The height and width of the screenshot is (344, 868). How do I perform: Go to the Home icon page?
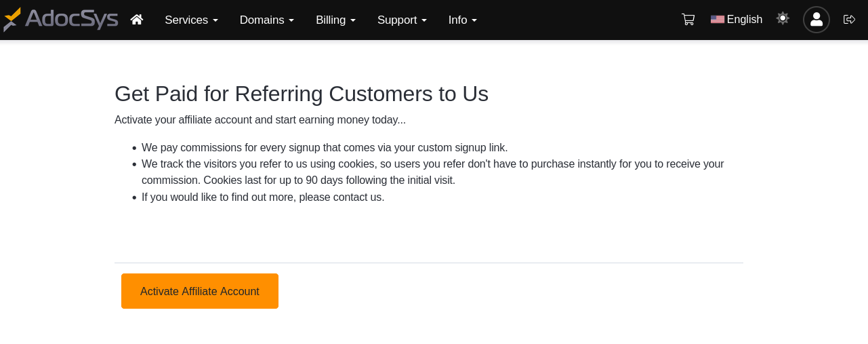pyautogui.click(x=137, y=20)
